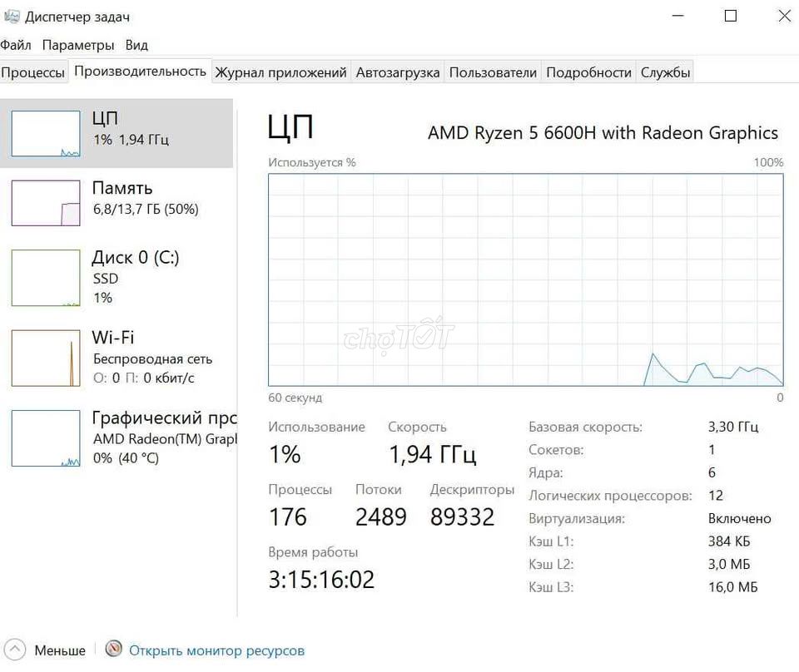Close the Диспетчер задач window
The width and height of the screenshot is (799, 672).
tap(784, 16)
